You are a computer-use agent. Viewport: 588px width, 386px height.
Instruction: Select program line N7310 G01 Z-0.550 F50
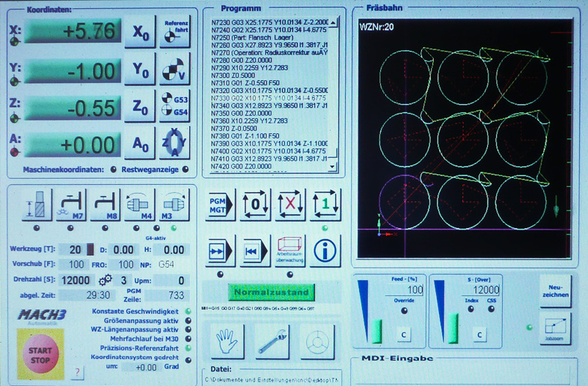coord(245,83)
